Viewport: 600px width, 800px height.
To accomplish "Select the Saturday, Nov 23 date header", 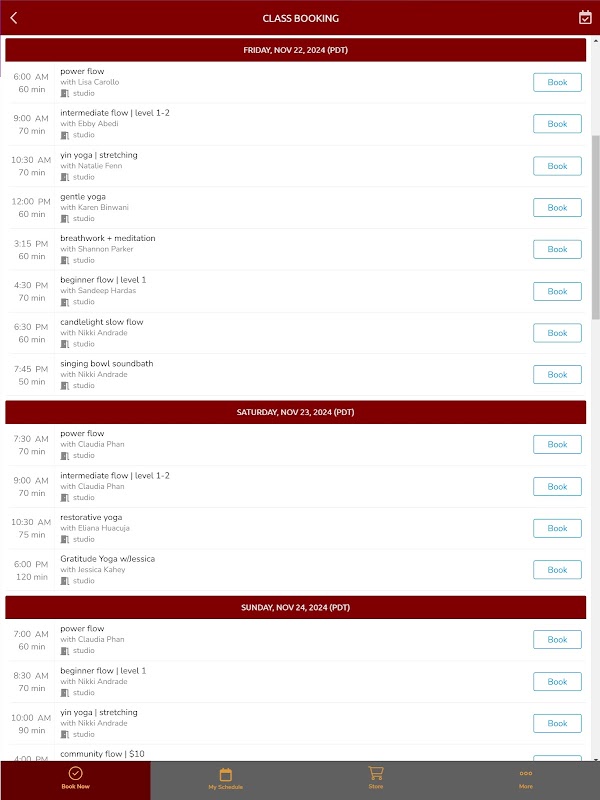I will (295, 412).
